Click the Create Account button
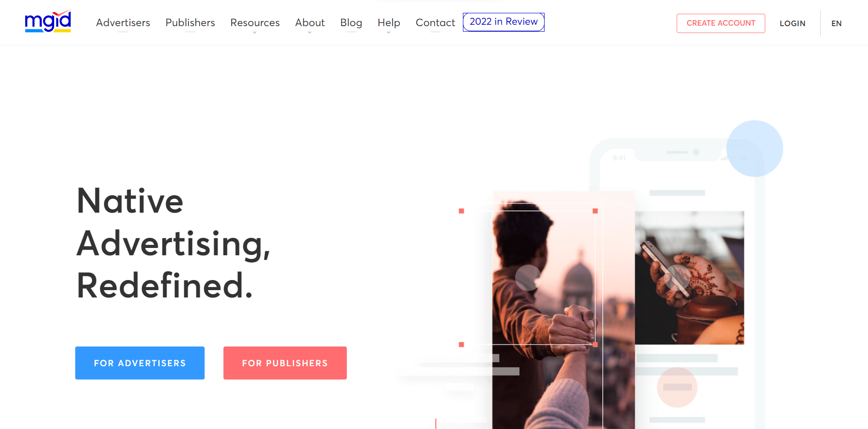 [721, 23]
